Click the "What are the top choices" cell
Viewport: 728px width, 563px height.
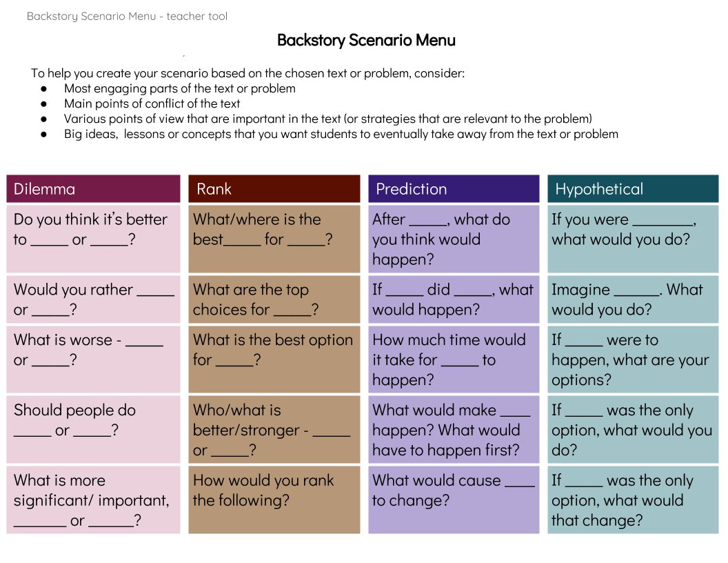[274, 299]
